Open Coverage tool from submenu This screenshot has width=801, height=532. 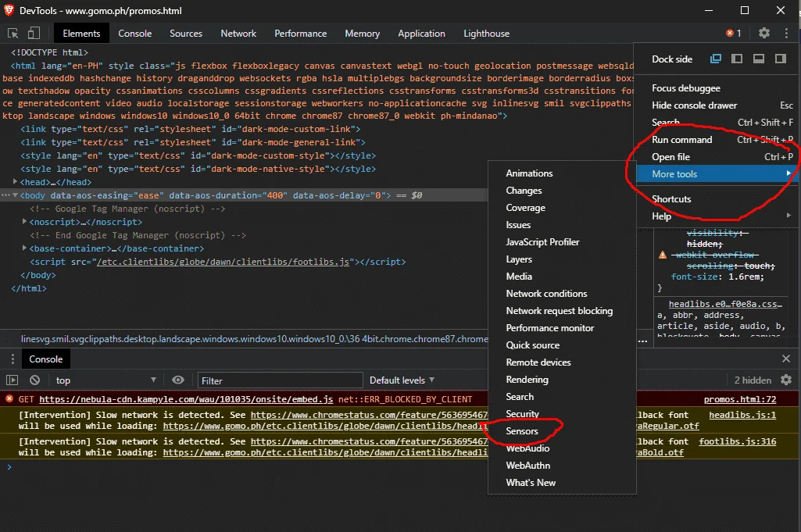562,208
